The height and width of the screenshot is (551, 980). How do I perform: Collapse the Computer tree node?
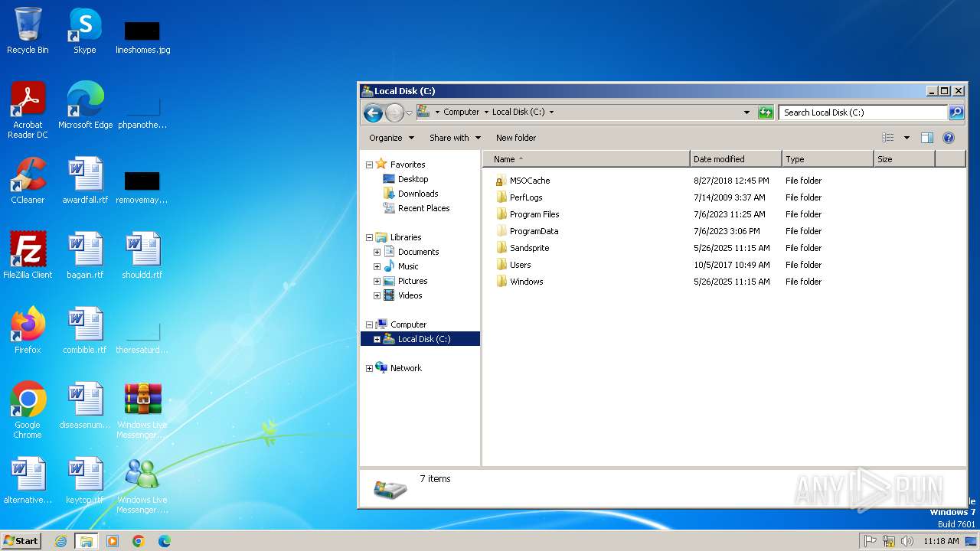(369, 324)
